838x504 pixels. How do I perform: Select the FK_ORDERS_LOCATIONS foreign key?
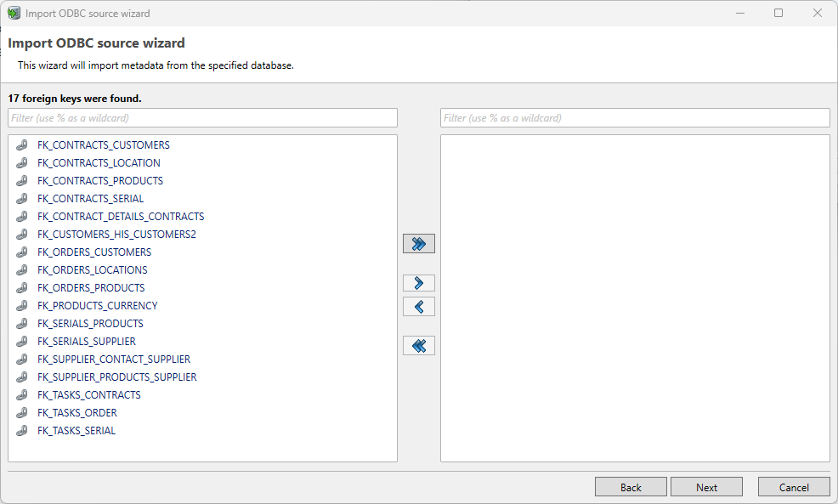click(x=92, y=269)
